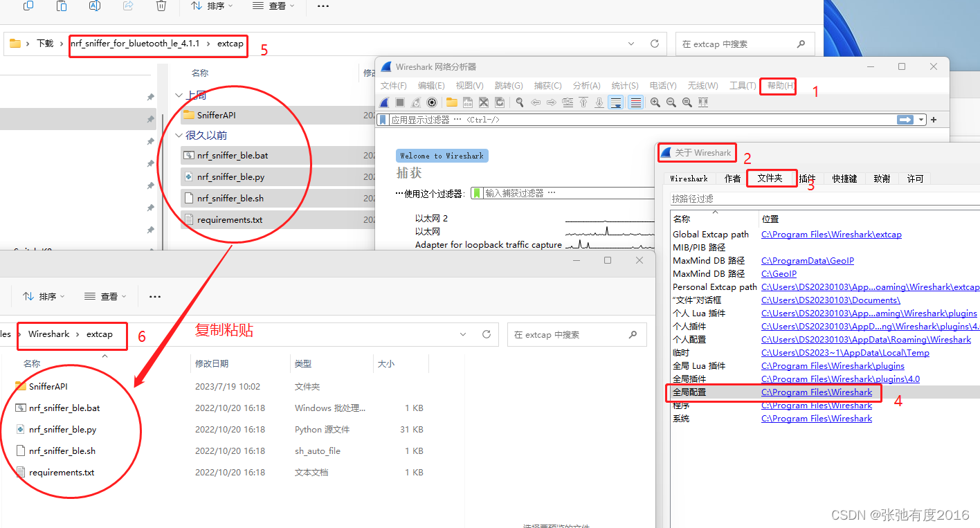The width and height of the screenshot is (980, 528).
Task: Switch to 文件夹 tab in About Wireshark
Action: pos(770,179)
